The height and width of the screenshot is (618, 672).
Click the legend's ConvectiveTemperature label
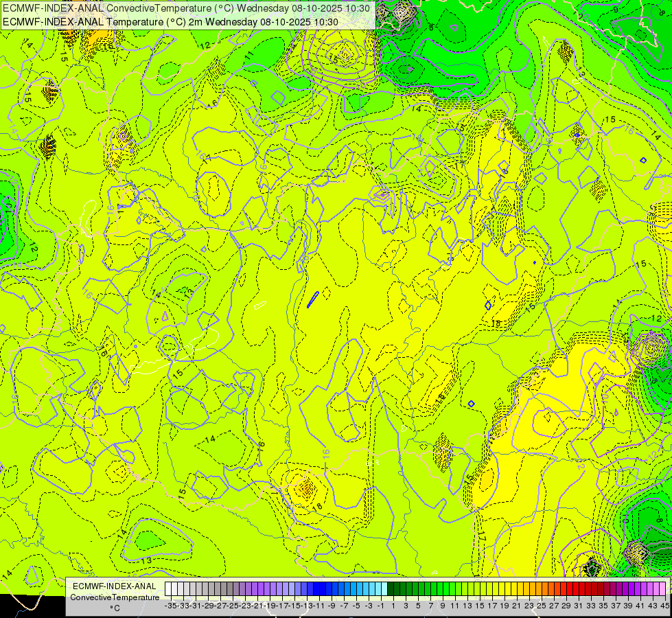click(115, 597)
